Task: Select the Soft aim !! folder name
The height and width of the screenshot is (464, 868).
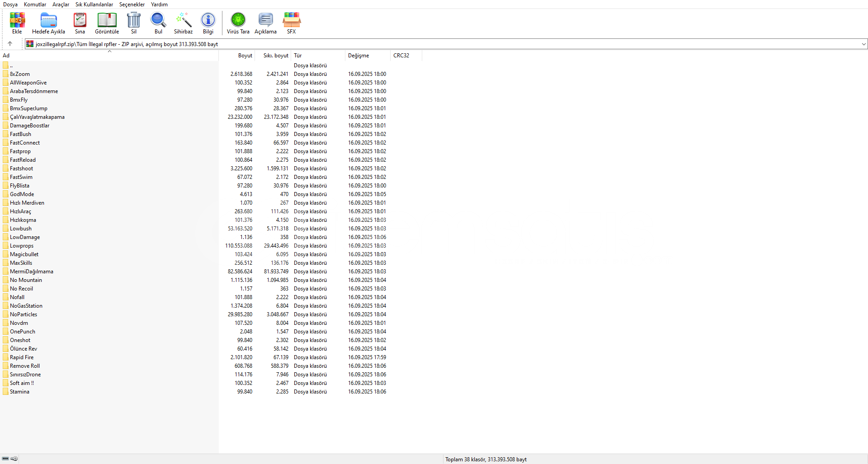Action: click(22, 383)
